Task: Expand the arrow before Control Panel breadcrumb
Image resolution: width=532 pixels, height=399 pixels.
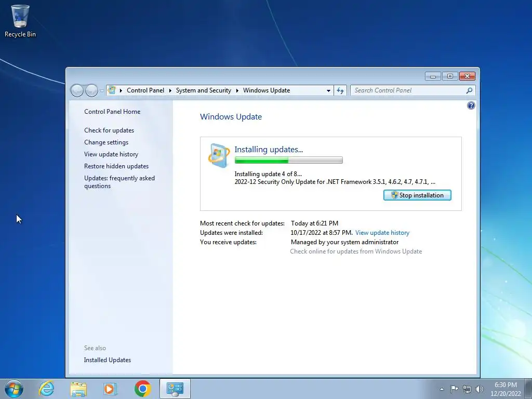Action: pos(121,90)
